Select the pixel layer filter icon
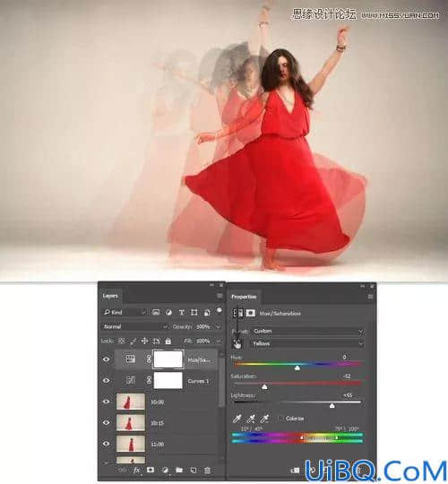 pos(156,313)
